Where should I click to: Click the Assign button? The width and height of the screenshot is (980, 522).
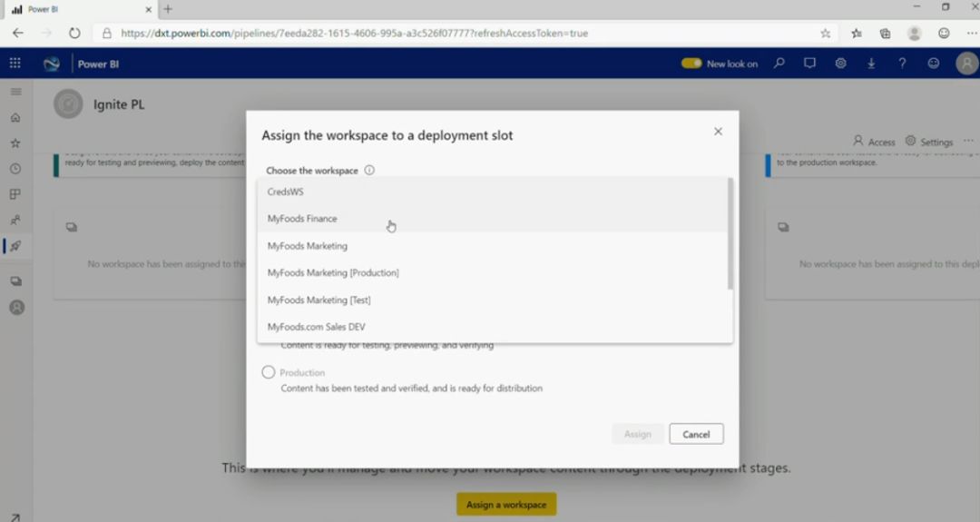[x=638, y=434]
